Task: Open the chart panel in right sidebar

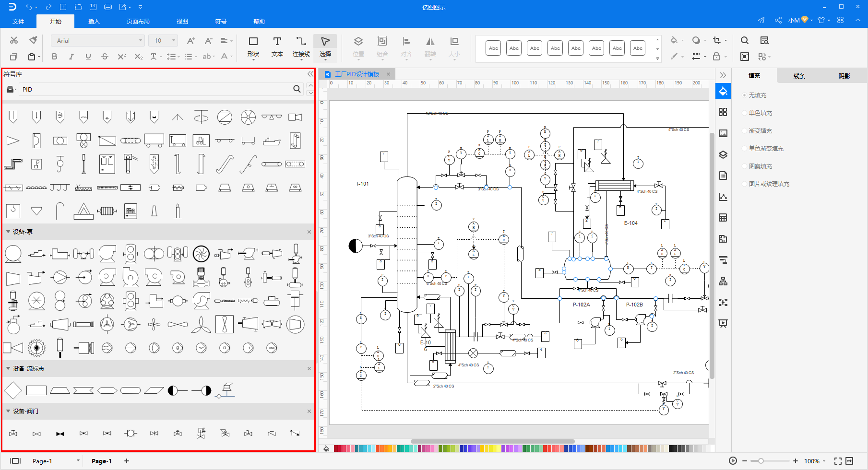Action: 723,197
